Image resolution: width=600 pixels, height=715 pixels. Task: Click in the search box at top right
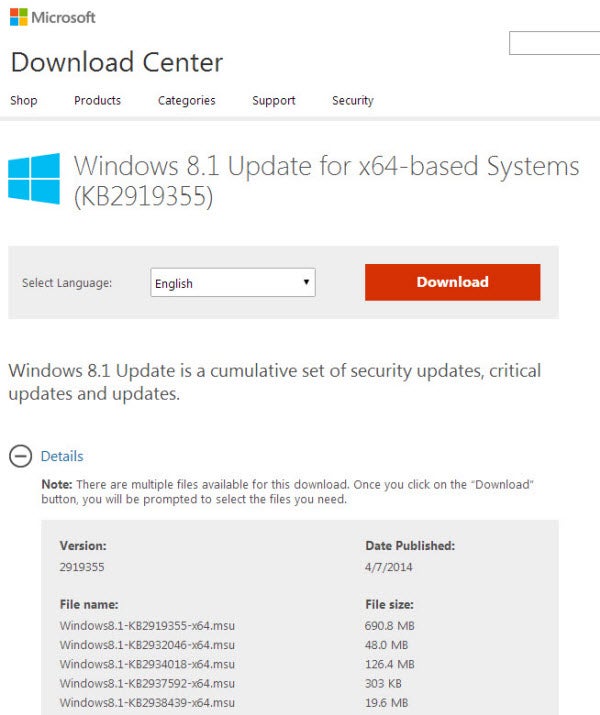click(554, 43)
